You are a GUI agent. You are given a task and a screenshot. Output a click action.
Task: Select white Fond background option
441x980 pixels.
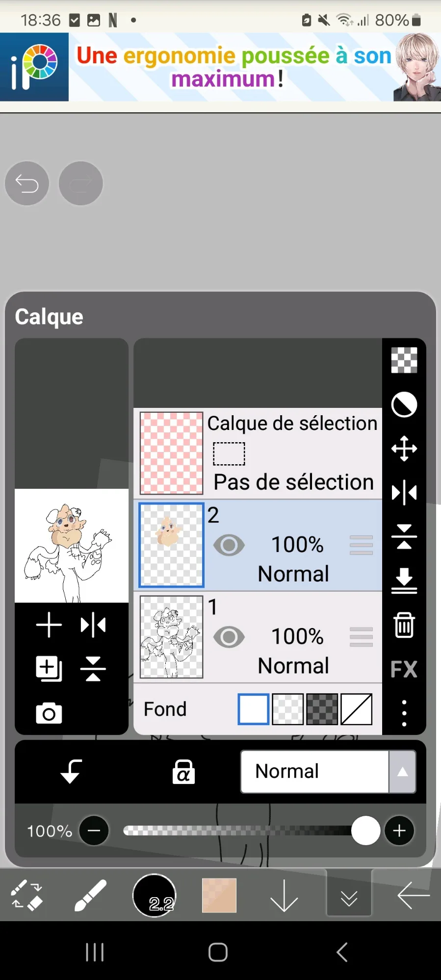pyautogui.click(x=253, y=709)
